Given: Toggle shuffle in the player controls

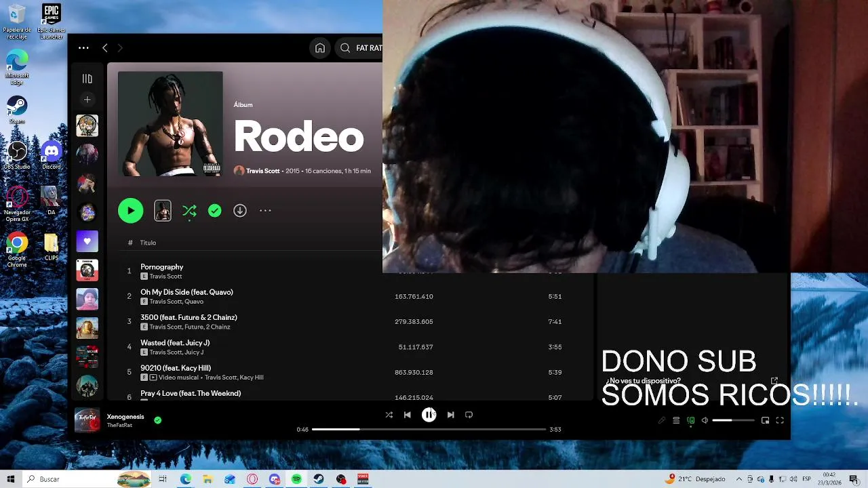Looking at the screenshot, I should coord(389,415).
